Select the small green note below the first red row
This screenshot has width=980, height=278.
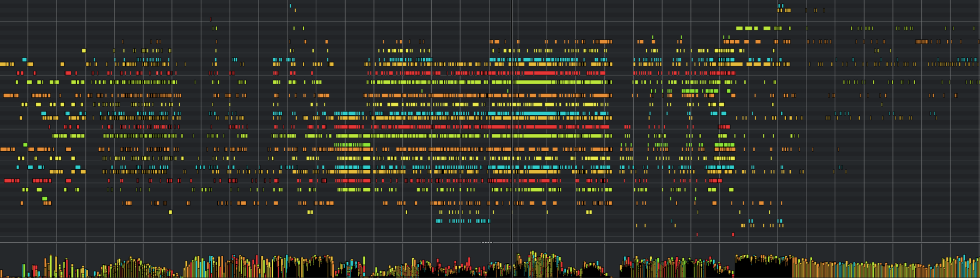coord(44,199)
